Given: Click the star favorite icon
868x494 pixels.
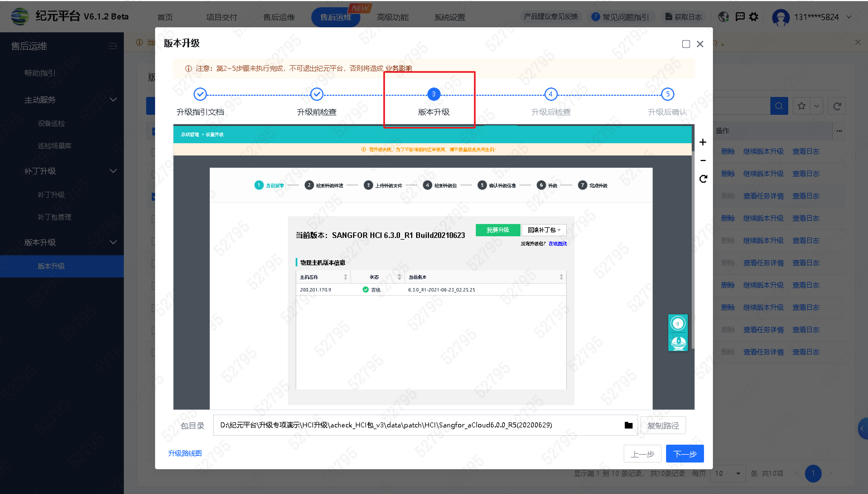Looking at the screenshot, I should [x=801, y=106].
